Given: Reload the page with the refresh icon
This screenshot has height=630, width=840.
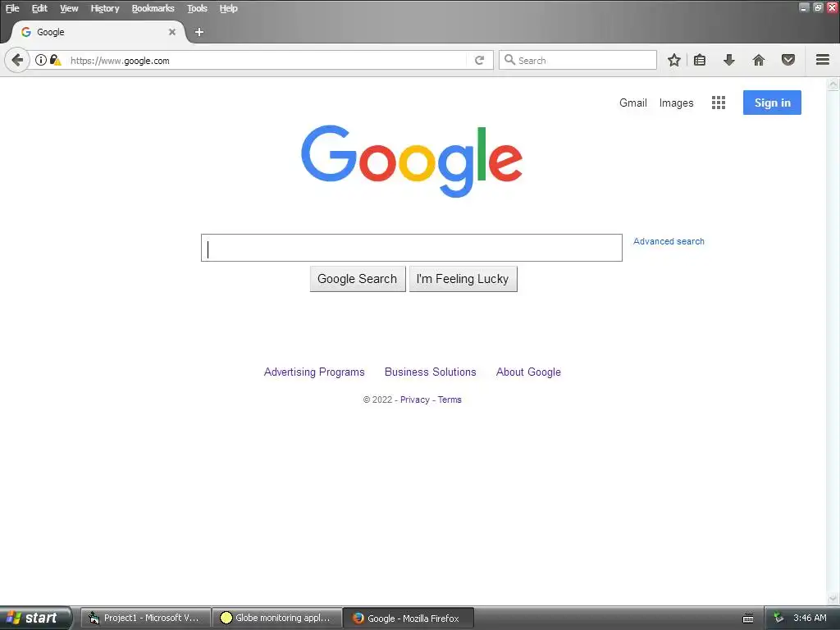Looking at the screenshot, I should [479, 61].
